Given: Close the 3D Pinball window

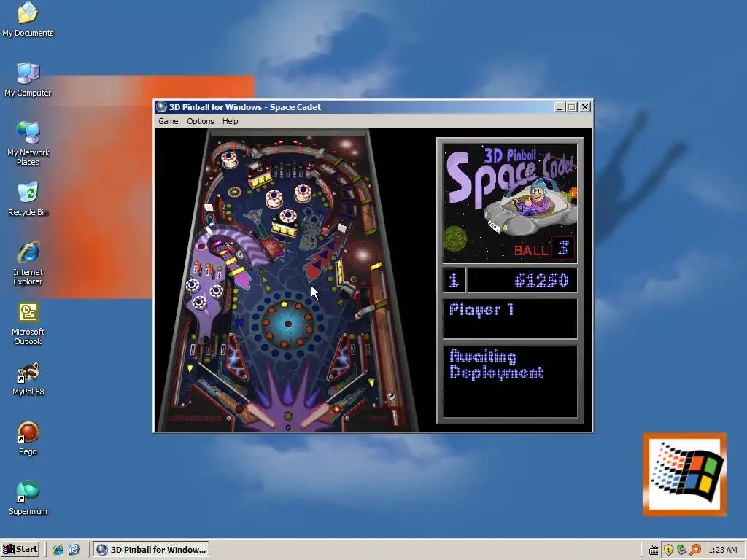Looking at the screenshot, I should 585,107.
